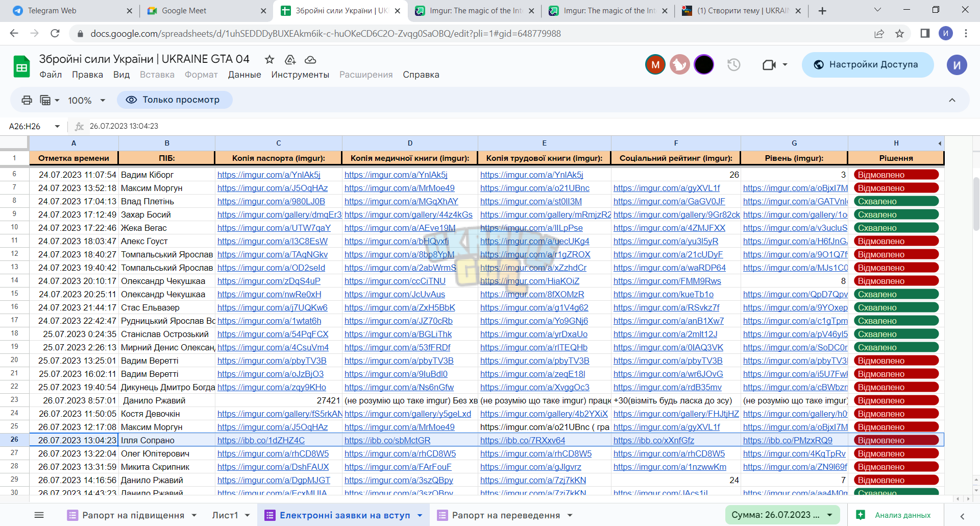Viewport: 980px width, 526px height.
Task: Click Схвалено chip for Стас Ельвазер
Action: pyautogui.click(x=896, y=307)
